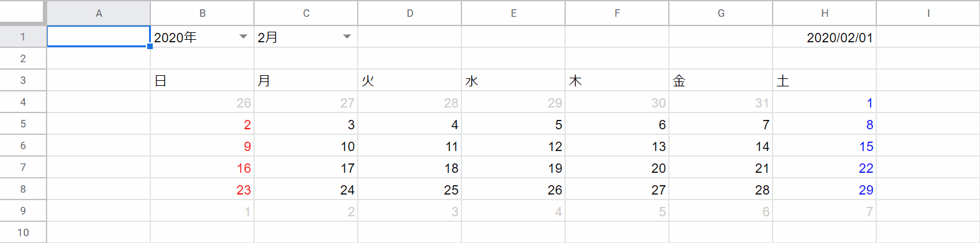Click the cell with date 14
Screen dimensions: 980x243
coord(720,146)
